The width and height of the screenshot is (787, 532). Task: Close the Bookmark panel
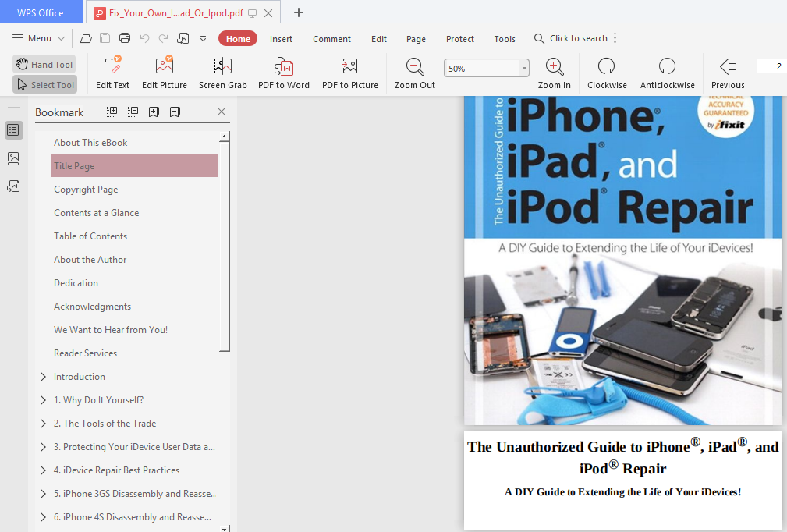click(x=222, y=112)
